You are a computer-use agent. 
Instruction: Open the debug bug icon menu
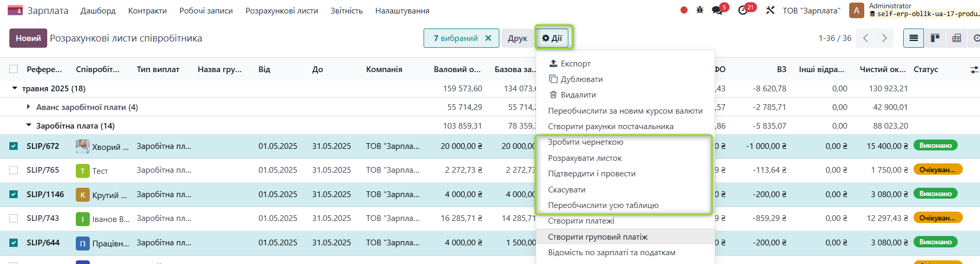(700, 10)
